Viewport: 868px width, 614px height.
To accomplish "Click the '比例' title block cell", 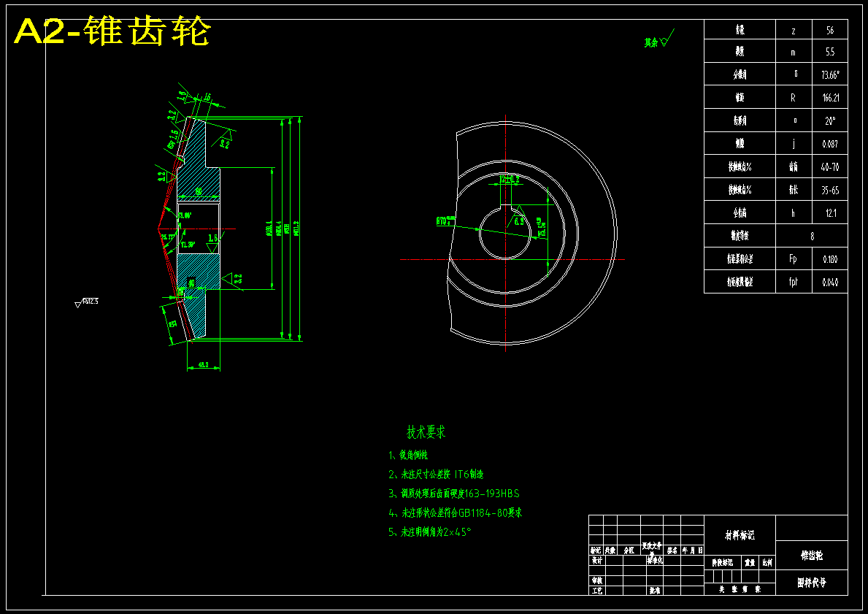I will point(767,562).
